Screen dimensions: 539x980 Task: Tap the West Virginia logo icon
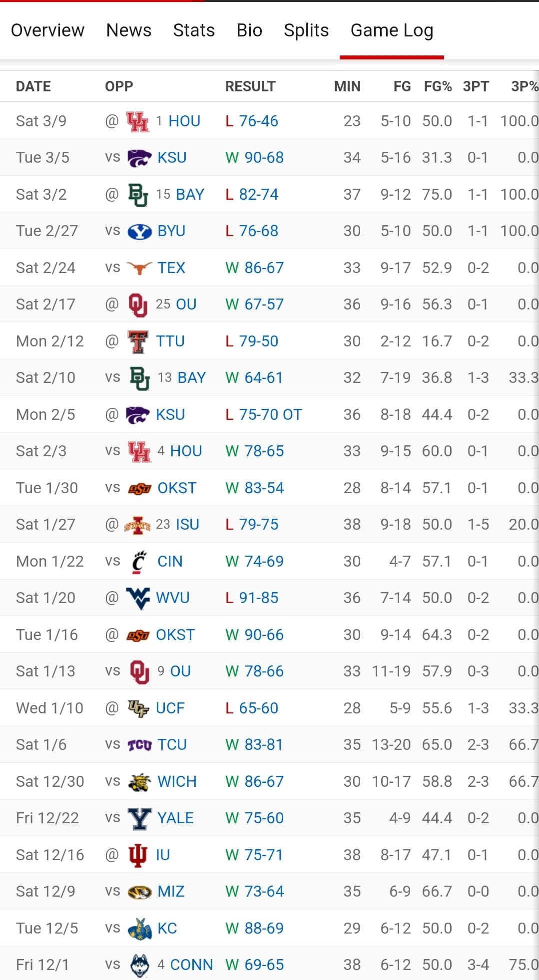pyautogui.click(x=138, y=598)
